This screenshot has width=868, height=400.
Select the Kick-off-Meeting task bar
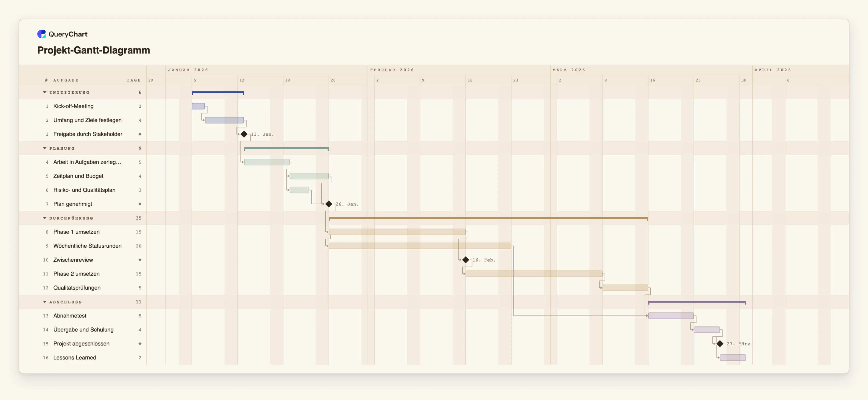tap(198, 106)
